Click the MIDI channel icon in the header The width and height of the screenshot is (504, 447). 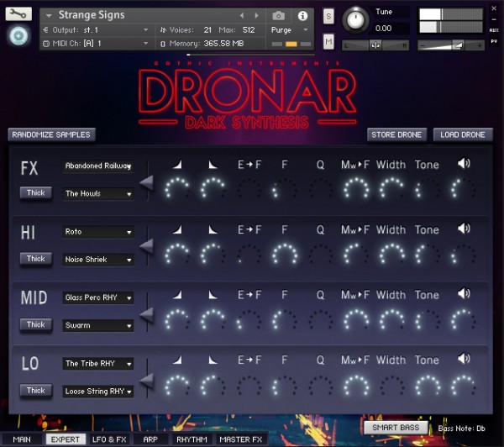(x=46, y=44)
